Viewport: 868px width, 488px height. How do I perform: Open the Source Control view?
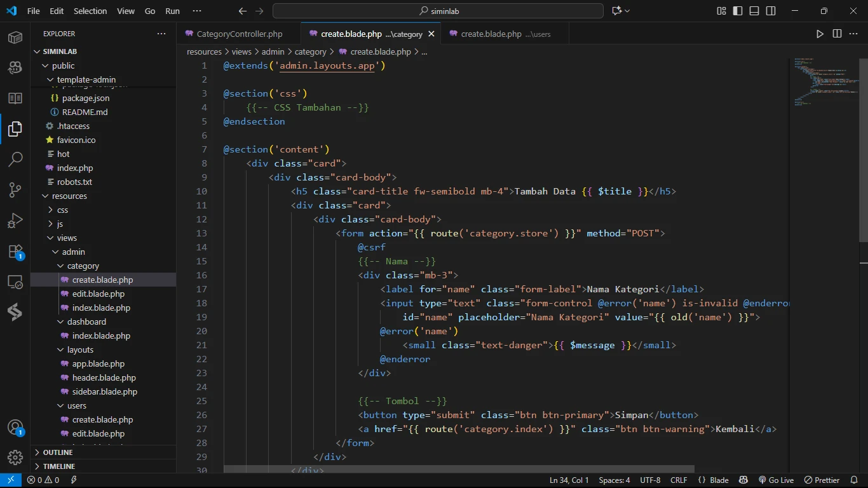[x=15, y=190]
